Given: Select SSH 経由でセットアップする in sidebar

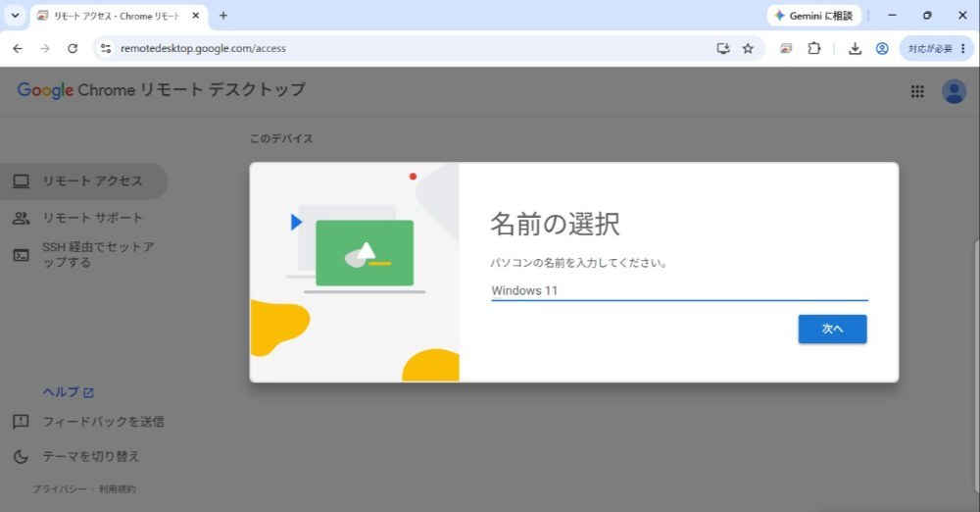Looking at the screenshot, I should coord(83,255).
